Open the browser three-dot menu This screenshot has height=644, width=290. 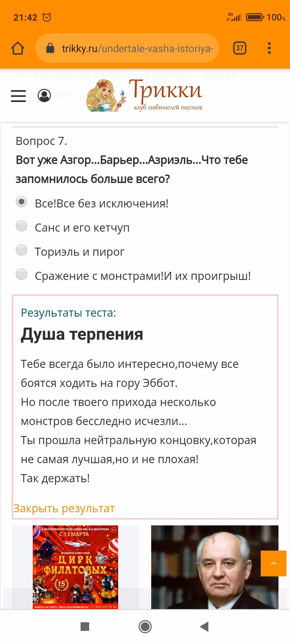pos(269,48)
